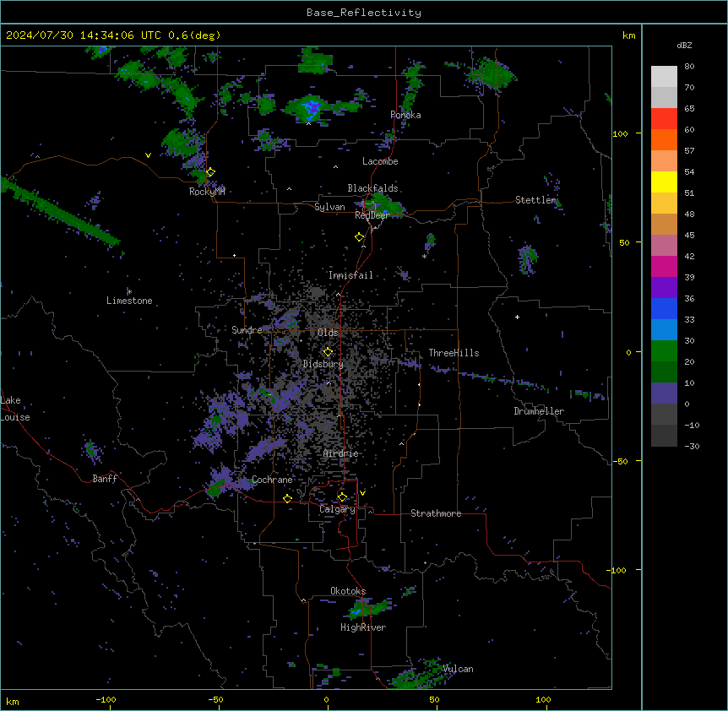Select the Lacombe map label
Screen dimensions: 728x711
click(x=380, y=161)
